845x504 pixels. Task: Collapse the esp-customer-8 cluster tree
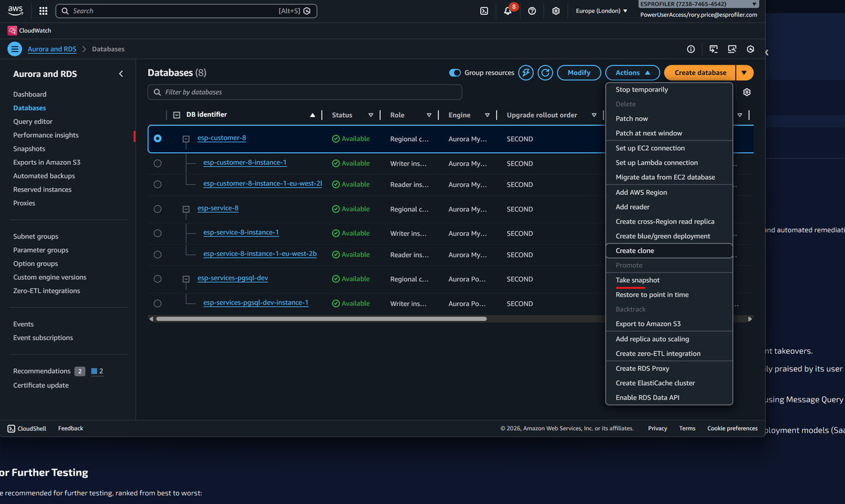click(x=186, y=139)
